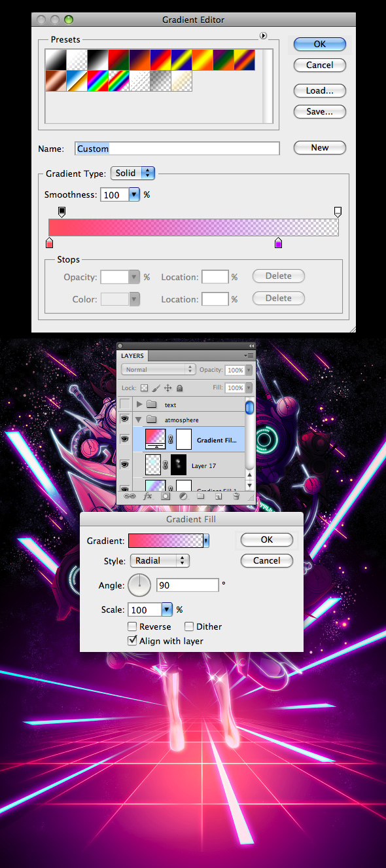Hide the Gradient Fill layer
Viewport: 386px width, 868px height.
[124, 441]
